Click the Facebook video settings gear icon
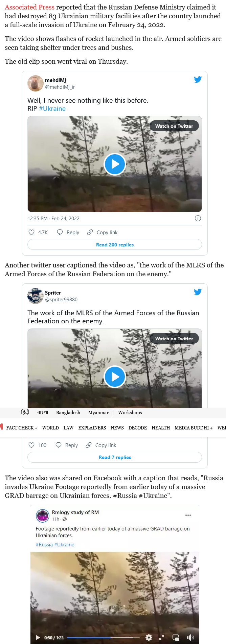This screenshot has height=644, width=226. [149, 638]
